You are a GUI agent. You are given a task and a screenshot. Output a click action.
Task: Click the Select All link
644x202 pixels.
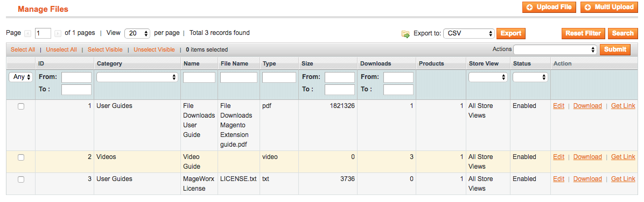point(23,49)
